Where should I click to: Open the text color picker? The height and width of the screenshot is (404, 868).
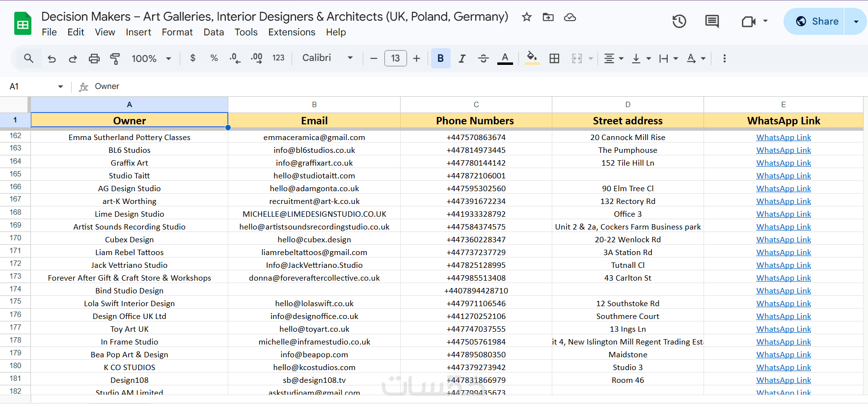pyautogui.click(x=505, y=58)
